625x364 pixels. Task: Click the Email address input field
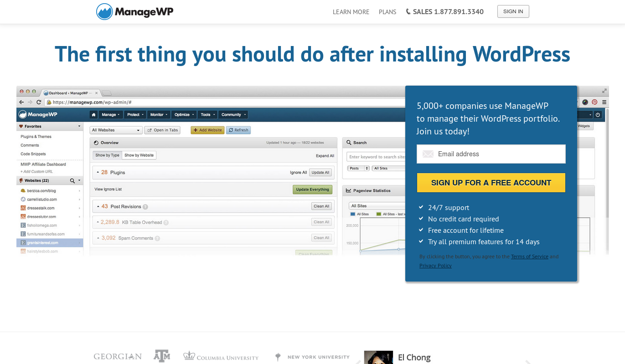point(491,154)
